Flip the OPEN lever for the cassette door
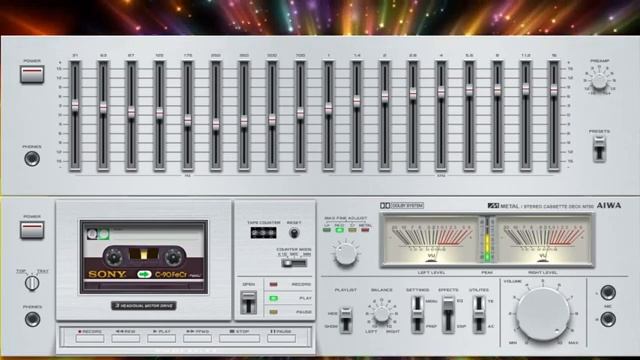The width and height of the screenshot is (640, 360). (x=248, y=302)
